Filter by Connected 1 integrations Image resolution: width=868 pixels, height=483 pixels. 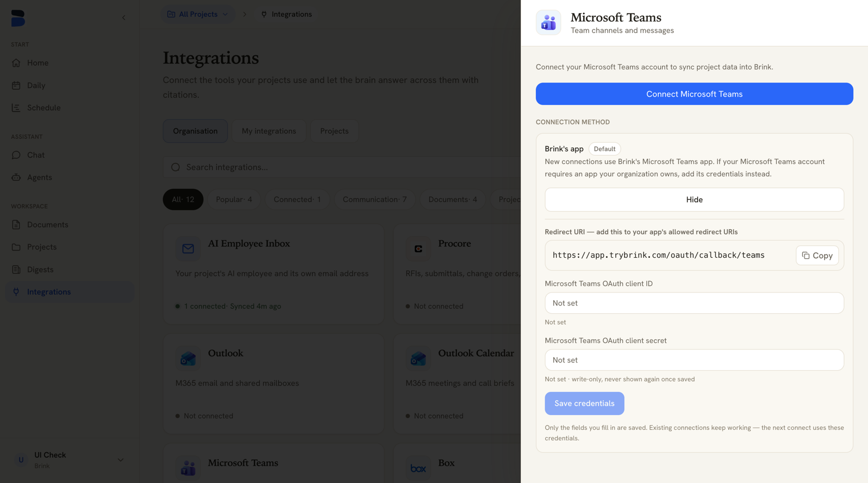297,199
